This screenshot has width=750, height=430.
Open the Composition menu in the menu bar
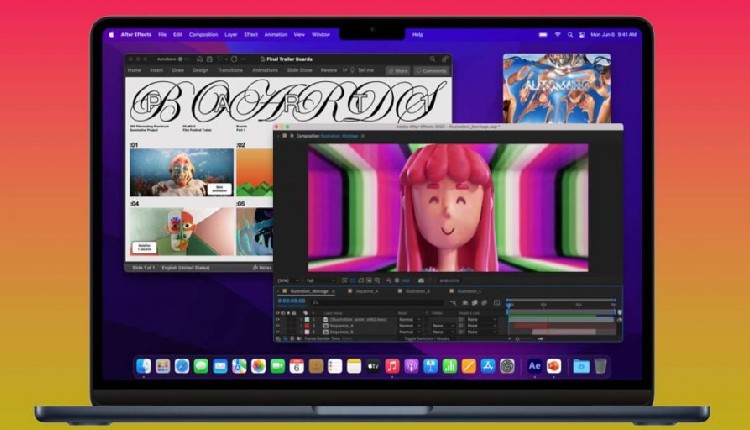pyautogui.click(x=203, y=34)
